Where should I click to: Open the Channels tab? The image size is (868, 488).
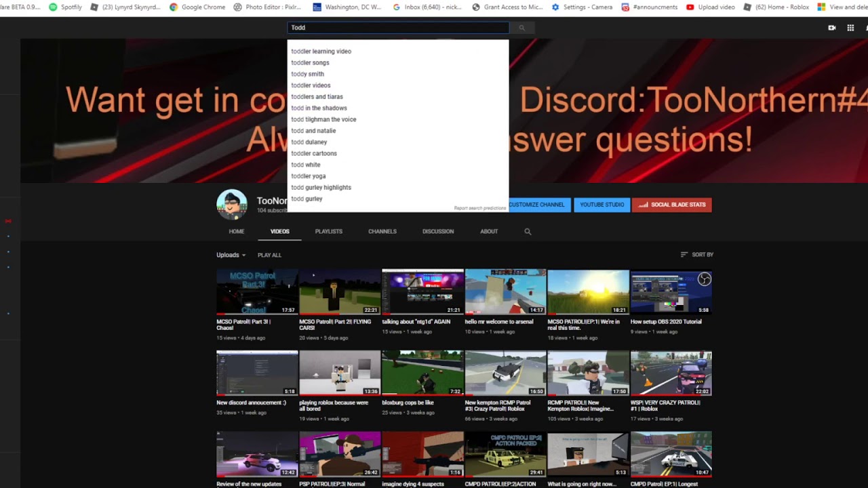click(382, 232)
